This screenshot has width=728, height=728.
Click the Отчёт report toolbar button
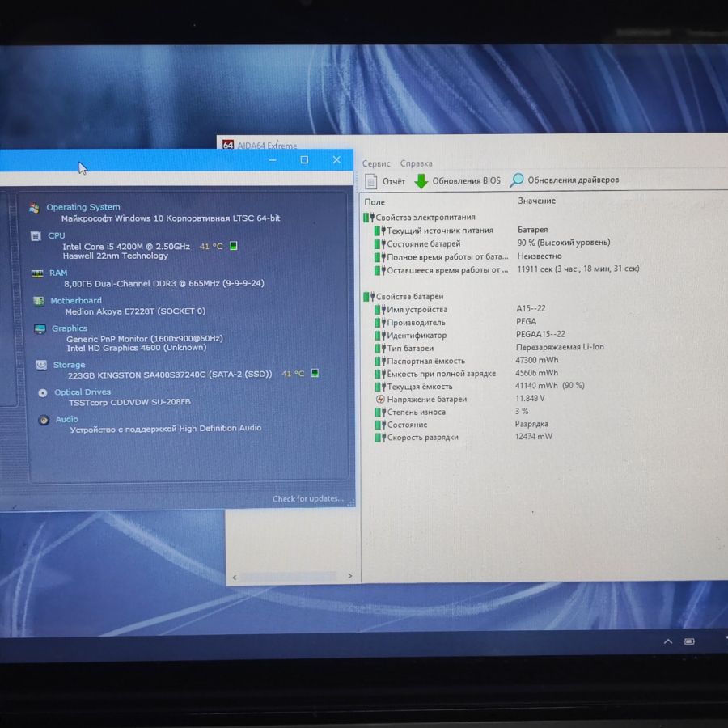385,181
